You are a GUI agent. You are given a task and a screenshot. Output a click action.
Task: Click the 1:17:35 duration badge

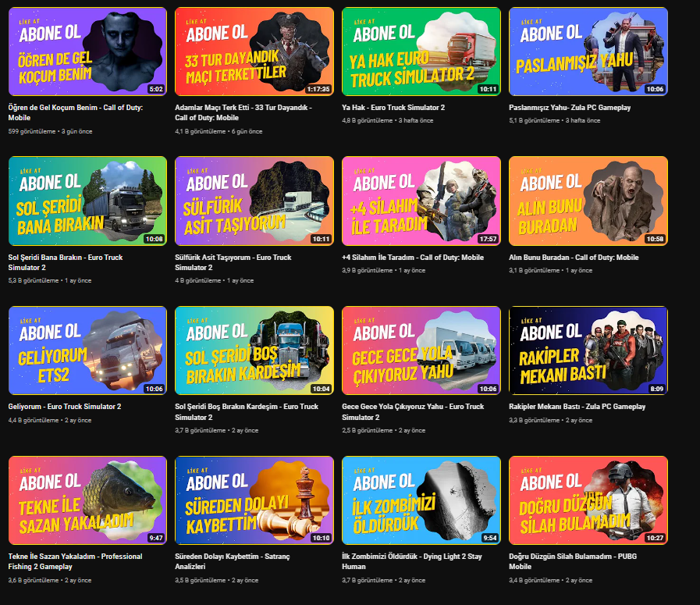click(318, 89)
